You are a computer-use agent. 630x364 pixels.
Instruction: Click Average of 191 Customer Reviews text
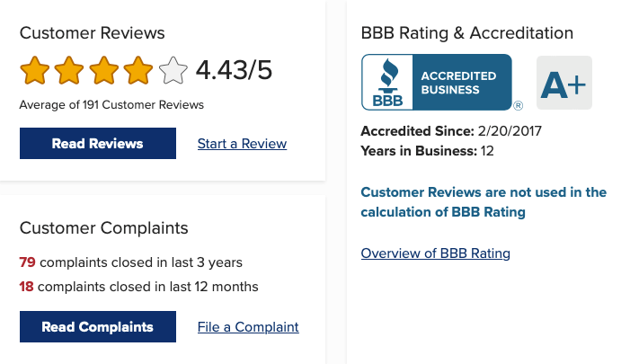(x=111, y=105)
